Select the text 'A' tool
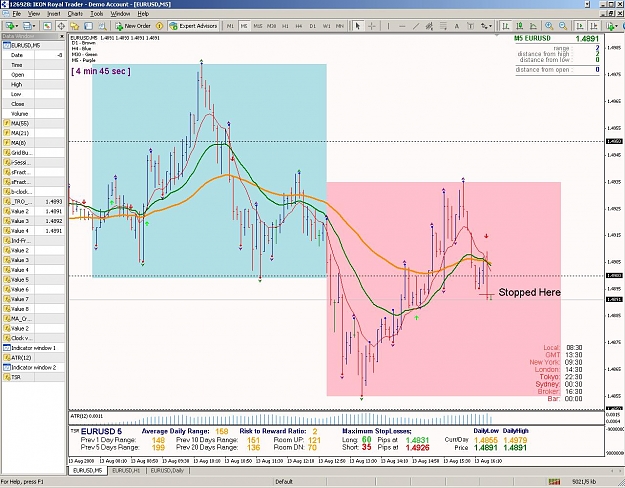The width and height of the screenshot is (625, 488). click(457, 26)
